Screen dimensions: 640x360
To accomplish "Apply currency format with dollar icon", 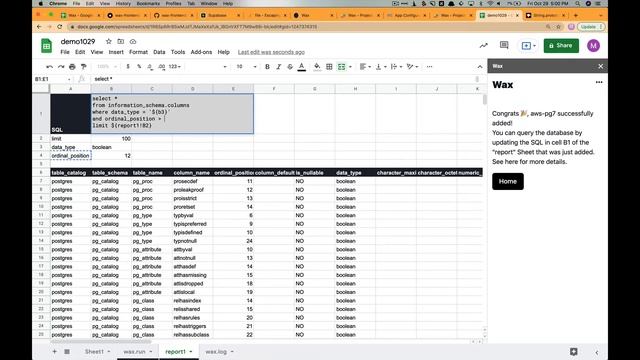I will coord(128,67).
